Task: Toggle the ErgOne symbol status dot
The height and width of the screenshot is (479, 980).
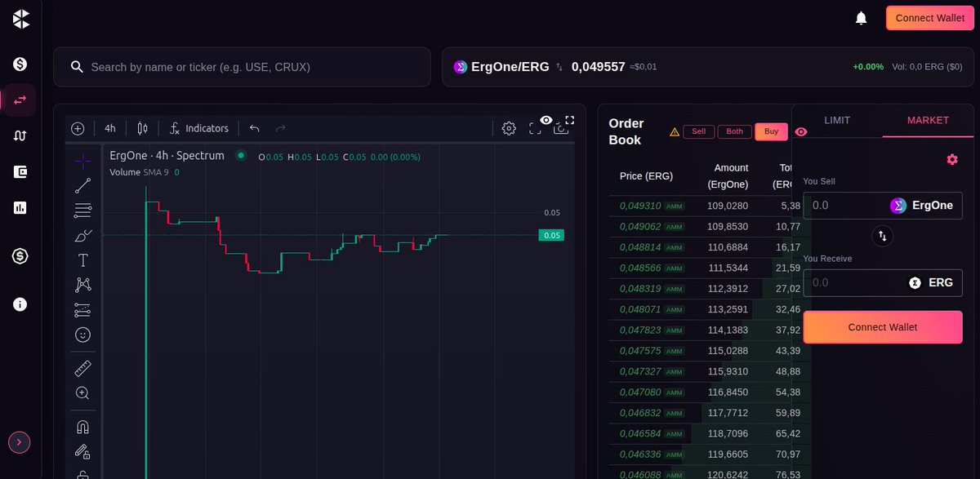Action: [x=240, y=155]
